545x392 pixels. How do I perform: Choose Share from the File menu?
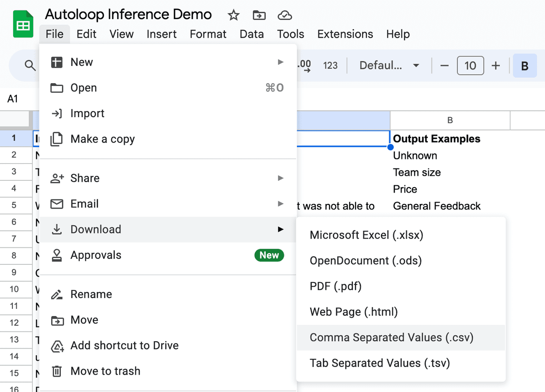click(x=168, y=178)
